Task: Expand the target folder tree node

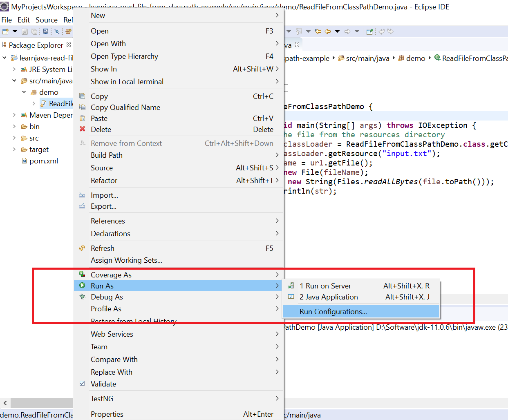Action: pos(14,150)
